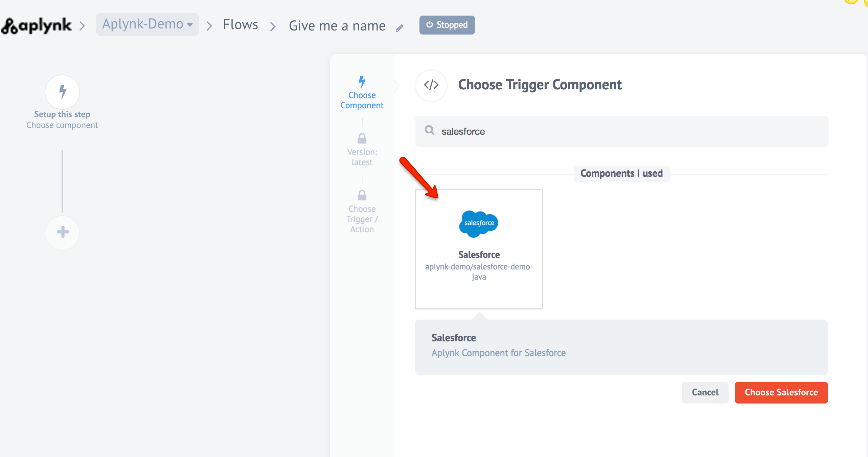868x457 pixels.
Task: Click the search magnifier icon
Action: tap(429, 130)
